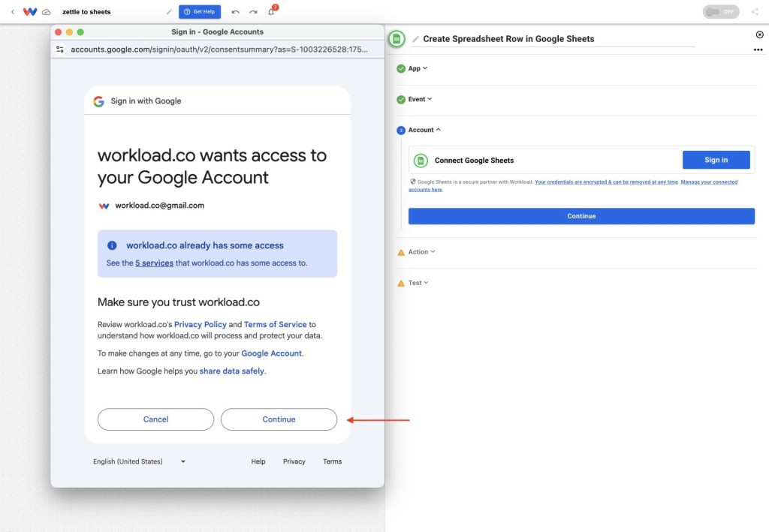Open the 5 services link
The height and width of the screenshot is (532, 769).
tap(154, 263)
